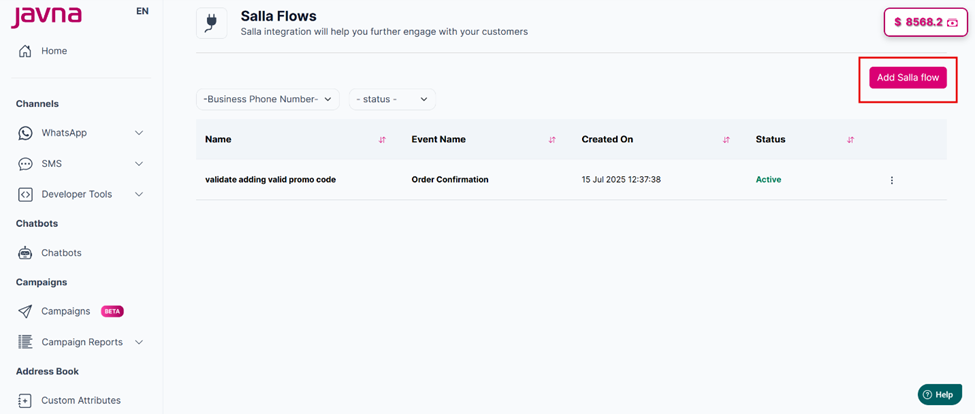Click the Order Confirmation event cell
Image resolution: width=975 pixels, height=414 pixels.
(450, 180)
